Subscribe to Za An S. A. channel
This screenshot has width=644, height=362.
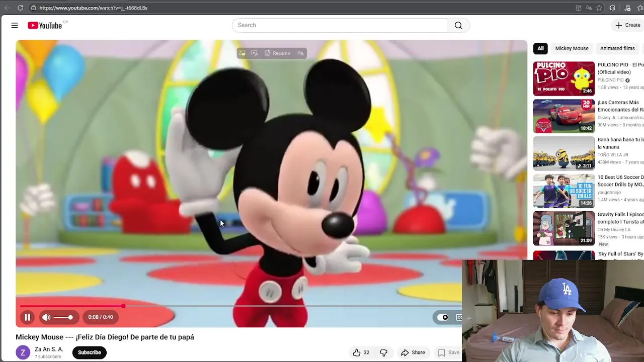(90, 352)
